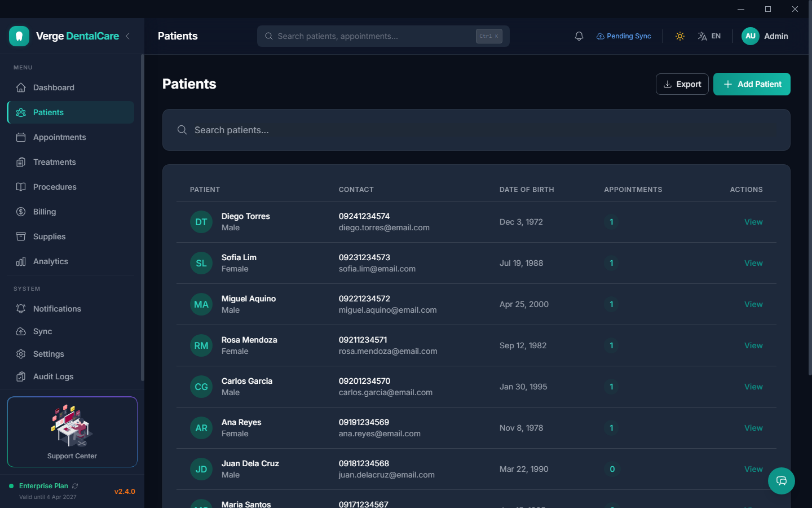Click the AU avatar in the header
Viewport: 812px width, 508px height.
click(x=751, y=36)
